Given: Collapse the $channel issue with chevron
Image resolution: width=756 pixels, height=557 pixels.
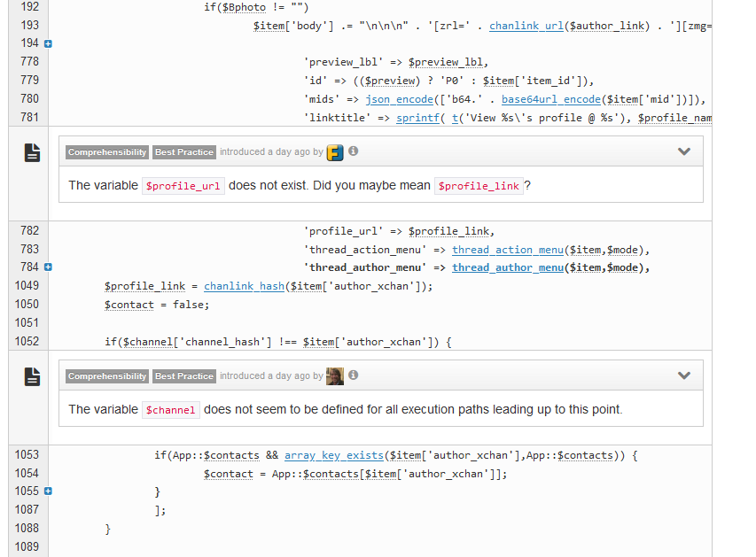Looking at the screenshot, I should (683, 375).
